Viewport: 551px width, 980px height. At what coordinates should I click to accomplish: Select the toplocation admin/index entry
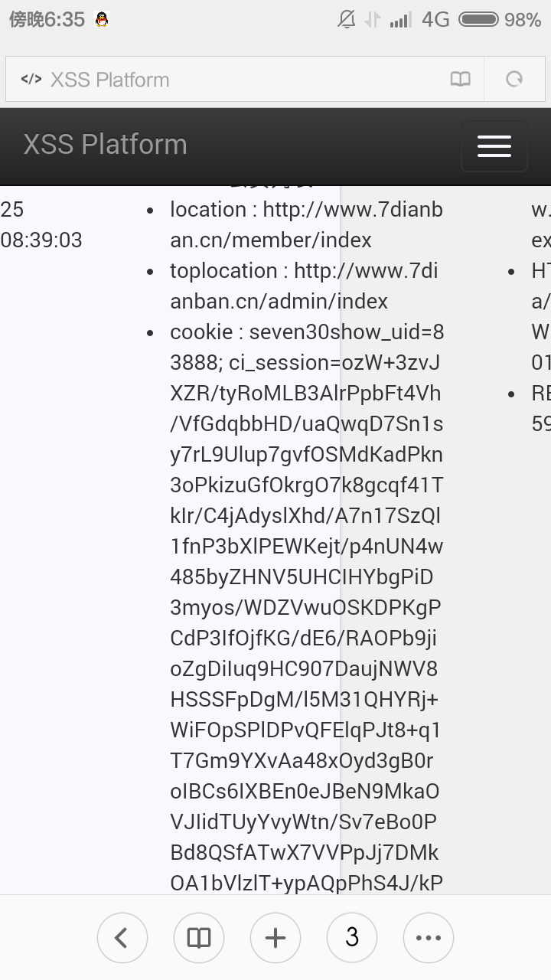(305, 286)
